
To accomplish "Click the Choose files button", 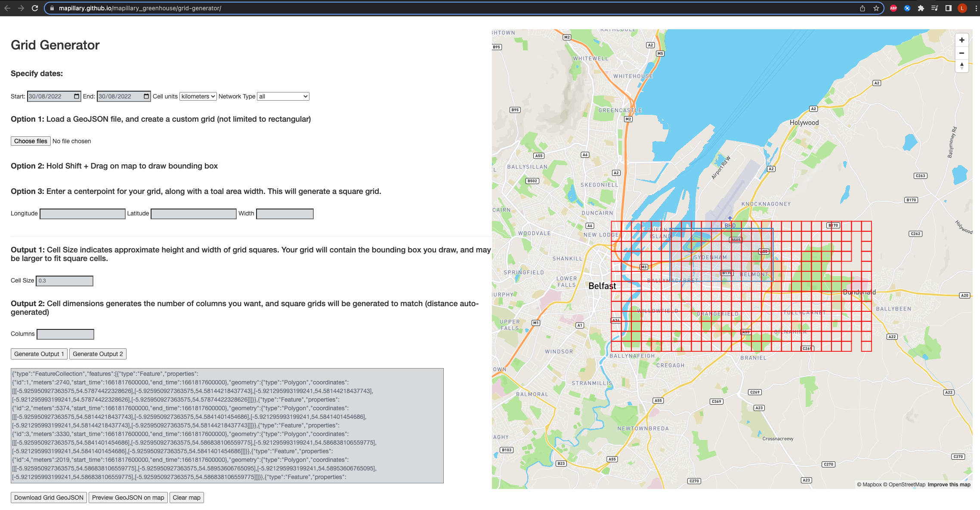I will click(31, 141).
